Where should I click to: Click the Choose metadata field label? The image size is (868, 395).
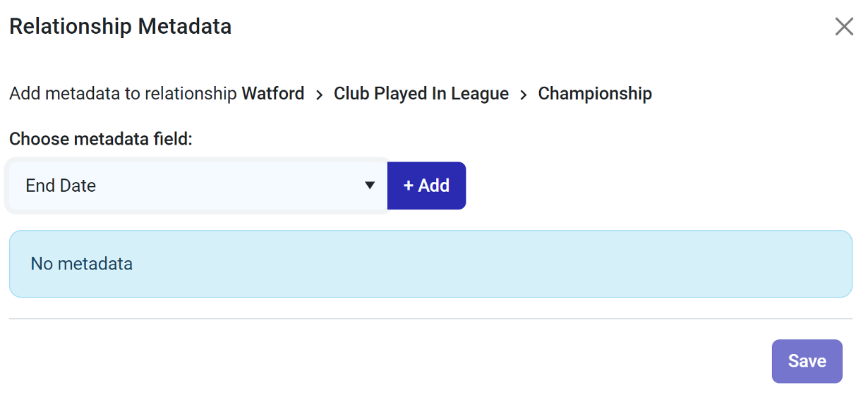click(x=101, y=139)
